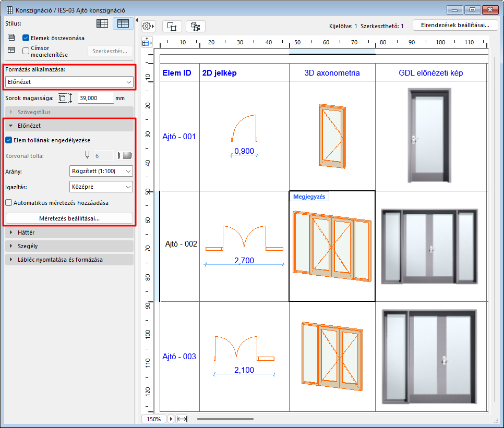Click the select-in-2D toolbar icon

tap(172, 26)
